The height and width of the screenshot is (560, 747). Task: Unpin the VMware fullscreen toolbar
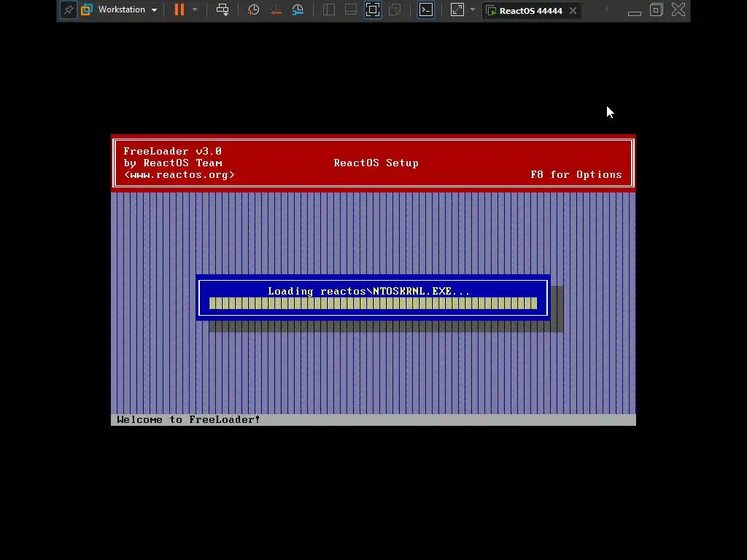[68, 9]
